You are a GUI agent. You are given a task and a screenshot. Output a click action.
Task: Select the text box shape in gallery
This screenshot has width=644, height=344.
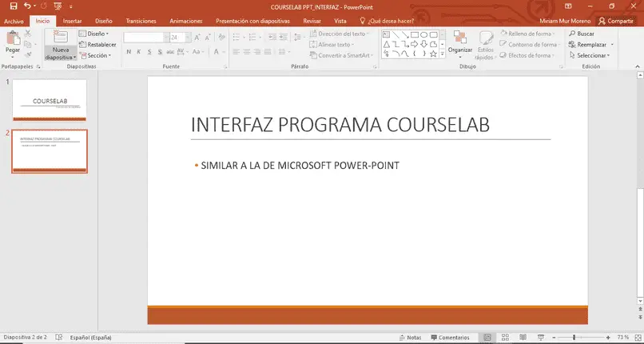tap(387, 35)
